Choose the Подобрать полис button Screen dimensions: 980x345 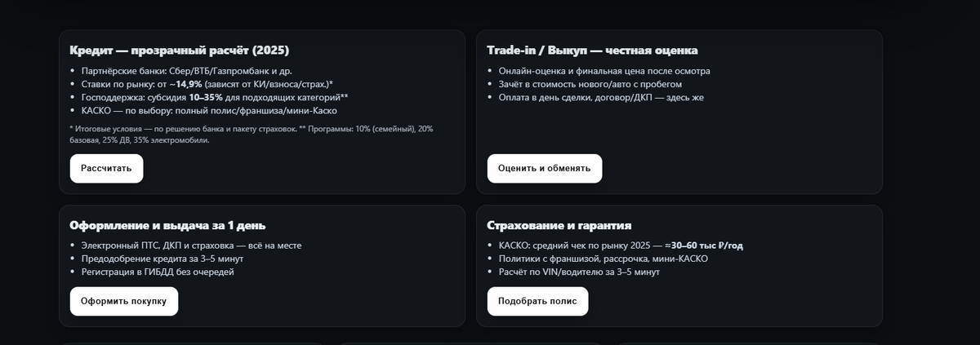coord(537,301)
